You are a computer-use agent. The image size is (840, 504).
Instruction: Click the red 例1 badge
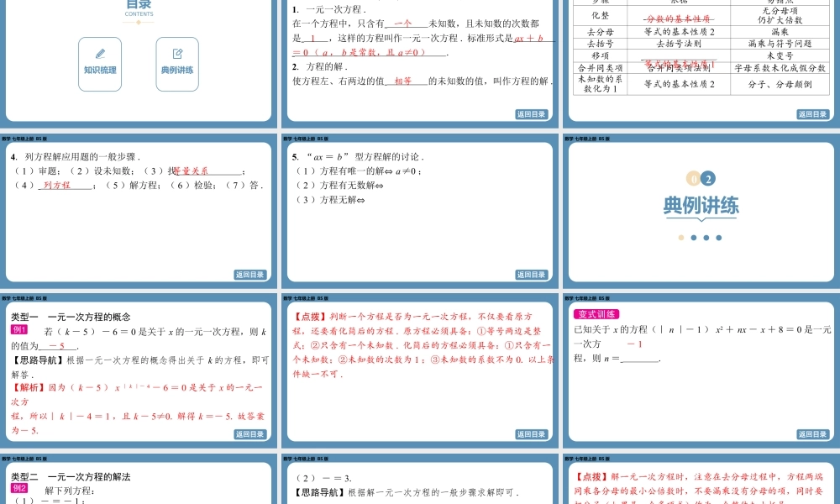tap(20, 331)
